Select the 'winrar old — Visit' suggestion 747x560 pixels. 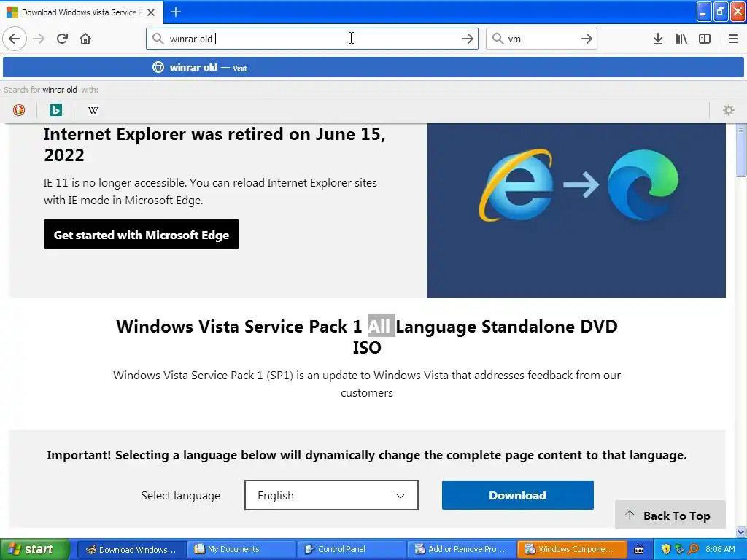coord(373,67)
